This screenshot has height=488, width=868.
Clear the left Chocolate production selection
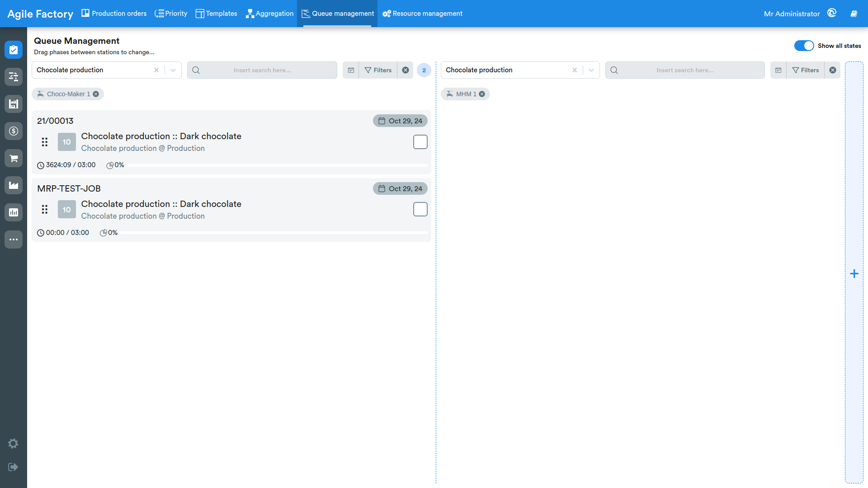point(156,70)
